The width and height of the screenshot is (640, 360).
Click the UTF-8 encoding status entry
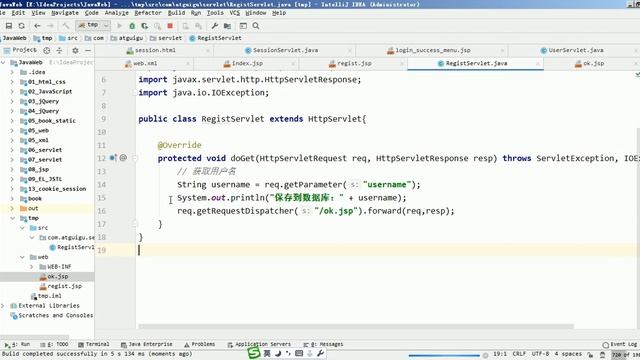(540, 354)
